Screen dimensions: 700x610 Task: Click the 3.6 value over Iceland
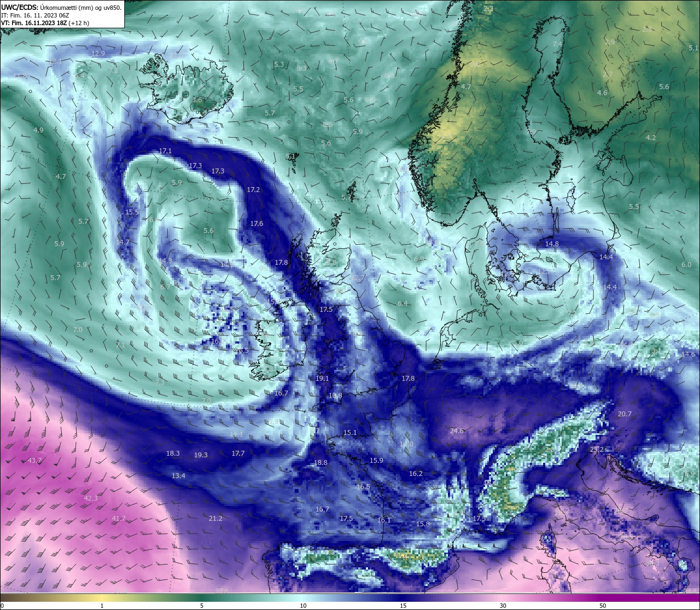[197, 100]
